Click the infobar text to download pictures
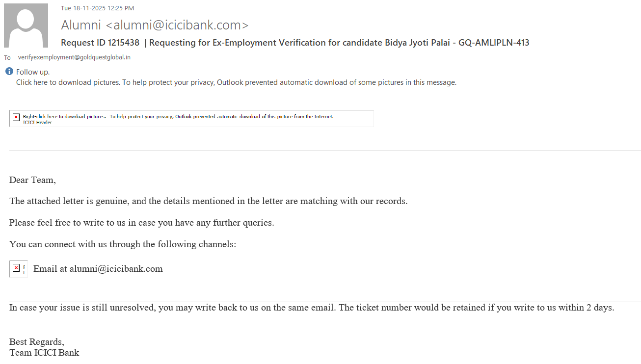Image resolution: width=641 pixels, height=364 pixels. [x=236, y=82]
